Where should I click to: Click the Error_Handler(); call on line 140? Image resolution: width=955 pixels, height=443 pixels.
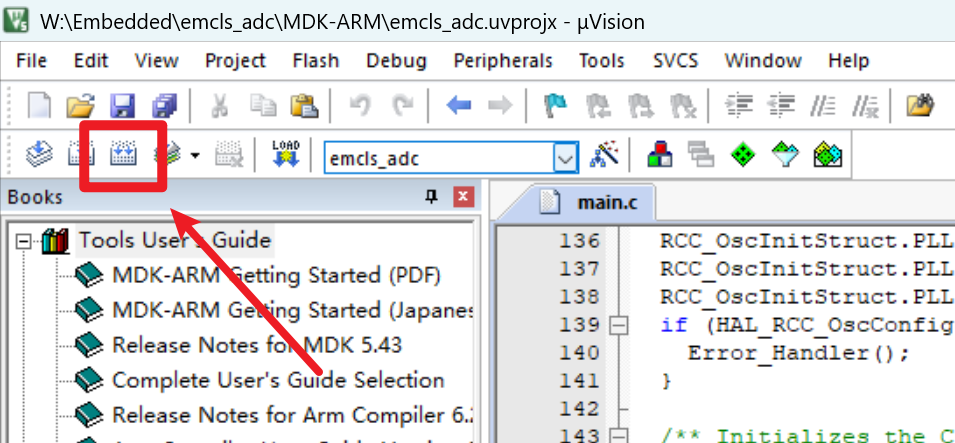click(x=798, y=352)
